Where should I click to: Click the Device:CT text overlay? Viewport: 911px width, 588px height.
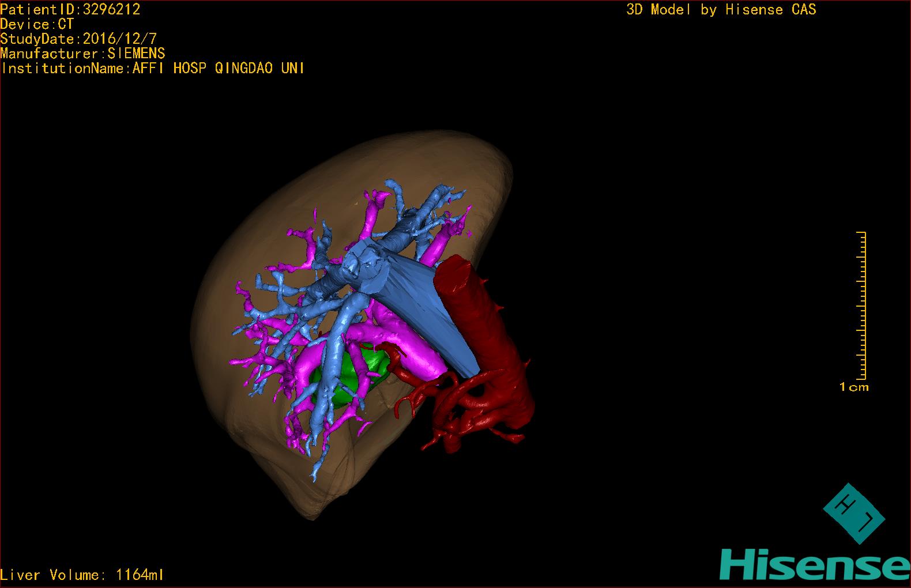pos(37,24)
